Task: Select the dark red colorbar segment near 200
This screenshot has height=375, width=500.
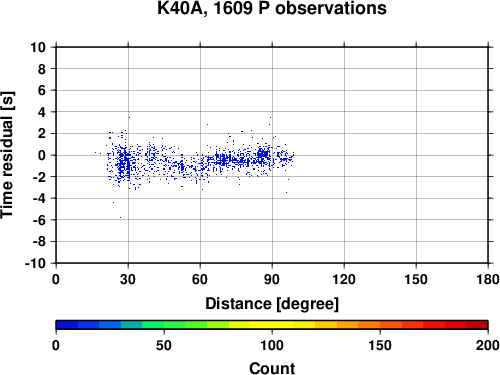Action: (477, 325)
